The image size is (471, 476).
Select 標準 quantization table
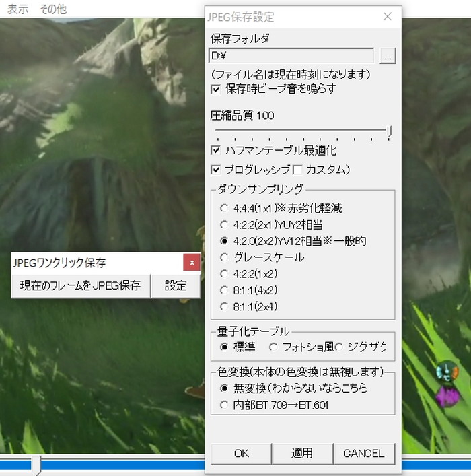click(x=238, y=347)
